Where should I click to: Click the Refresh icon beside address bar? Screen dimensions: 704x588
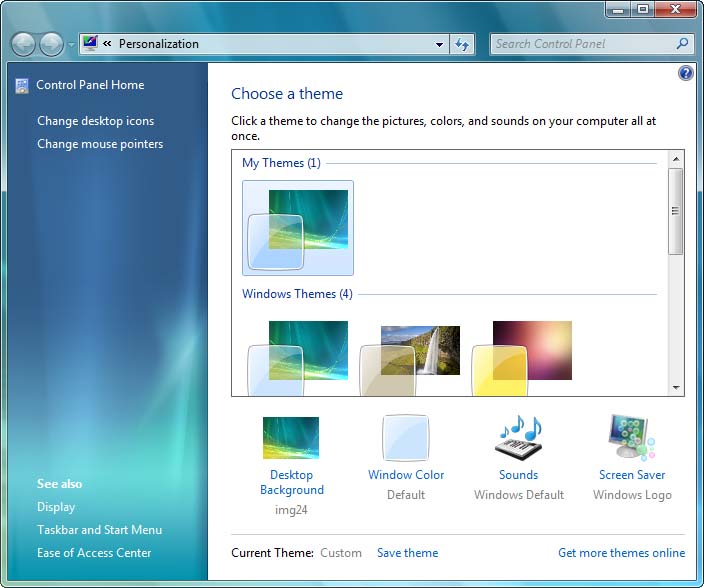(462, 44)
